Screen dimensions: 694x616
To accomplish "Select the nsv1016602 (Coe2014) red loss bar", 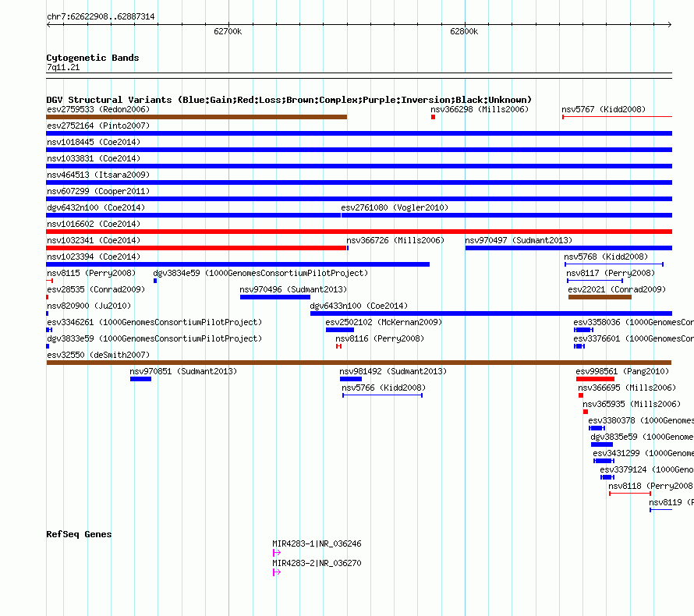I will click(359, 232).
